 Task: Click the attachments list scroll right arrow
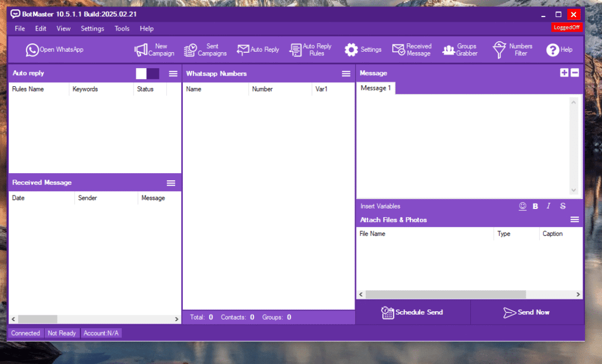(x=578, y=294)
